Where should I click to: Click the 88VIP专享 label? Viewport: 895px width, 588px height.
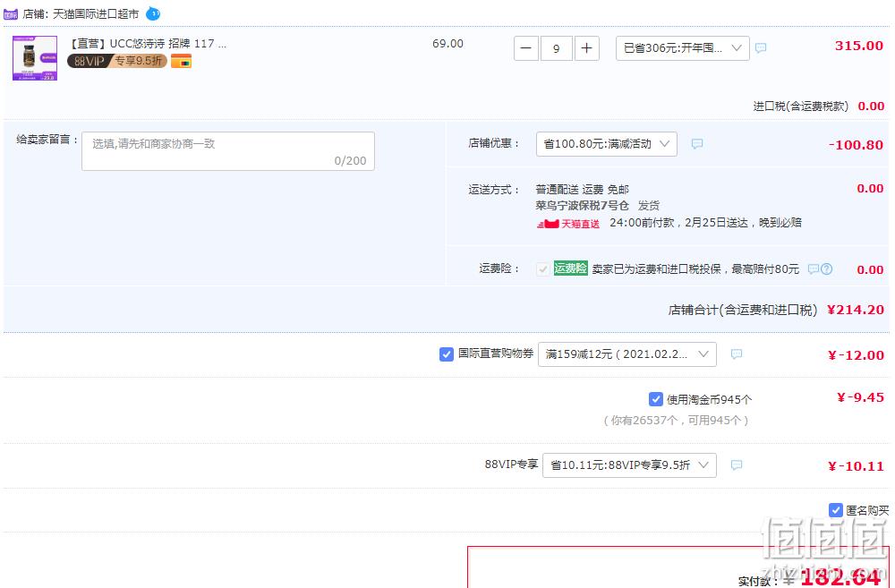click(x=511, y=464)
